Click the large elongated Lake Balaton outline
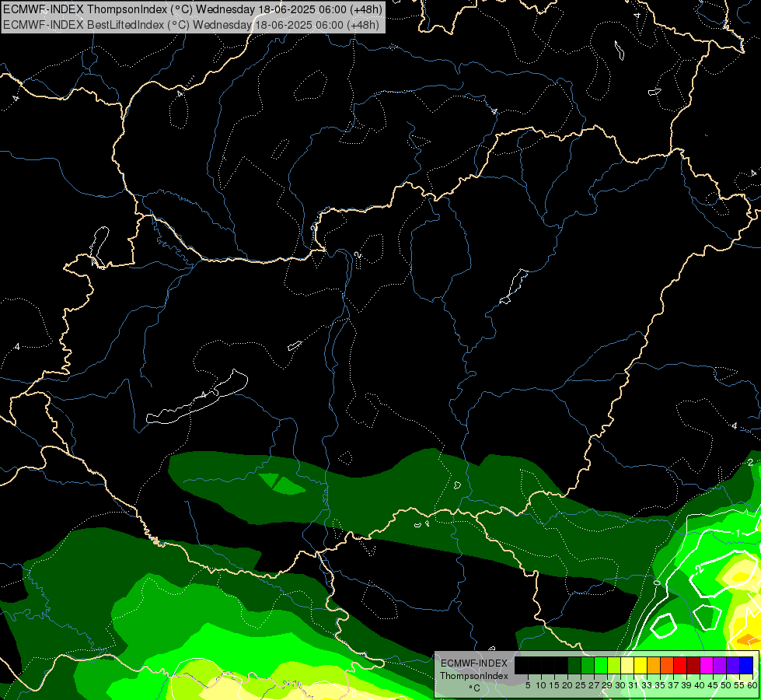 tap(197, 397)
